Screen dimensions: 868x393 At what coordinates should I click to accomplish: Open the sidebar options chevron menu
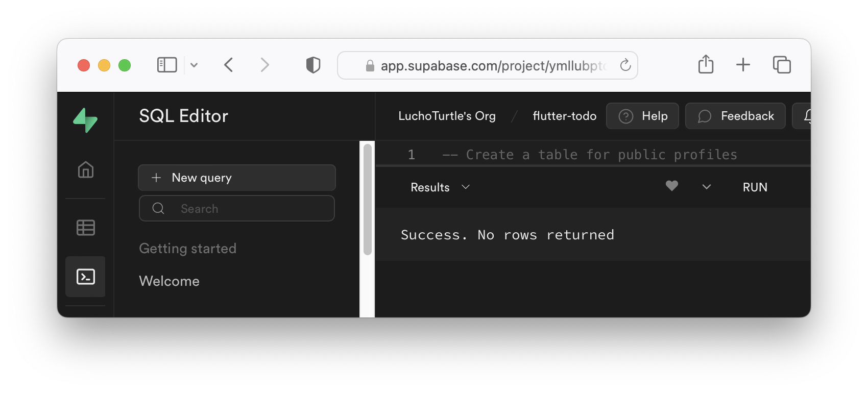pos(194,65)
